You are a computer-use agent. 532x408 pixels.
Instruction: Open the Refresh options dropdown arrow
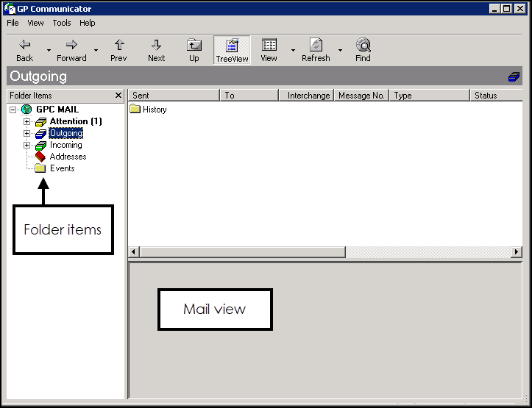(340, 50)
